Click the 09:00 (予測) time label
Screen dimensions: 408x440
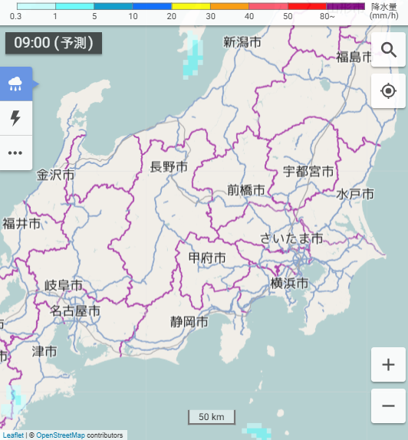coord(53,43)
